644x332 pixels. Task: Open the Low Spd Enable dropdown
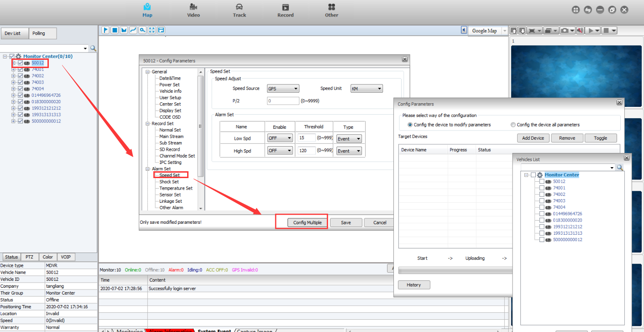(x=280, y=138)
